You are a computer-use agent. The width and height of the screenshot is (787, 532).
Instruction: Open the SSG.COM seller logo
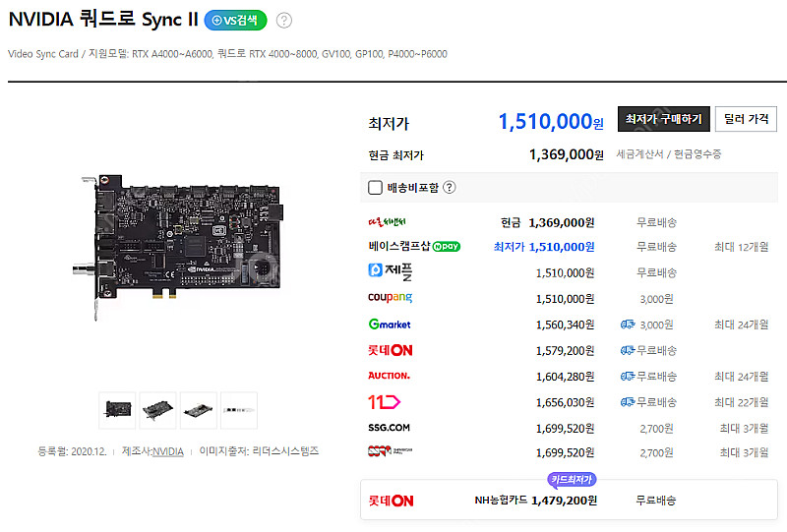pyautogui.click(x=389, y=428)
